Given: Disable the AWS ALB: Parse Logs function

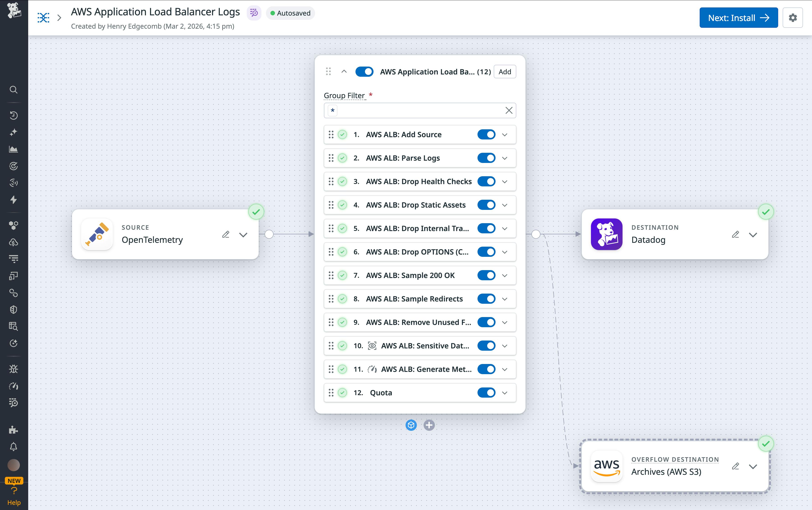Looking at the screenshot, I should tap(486, 158).
